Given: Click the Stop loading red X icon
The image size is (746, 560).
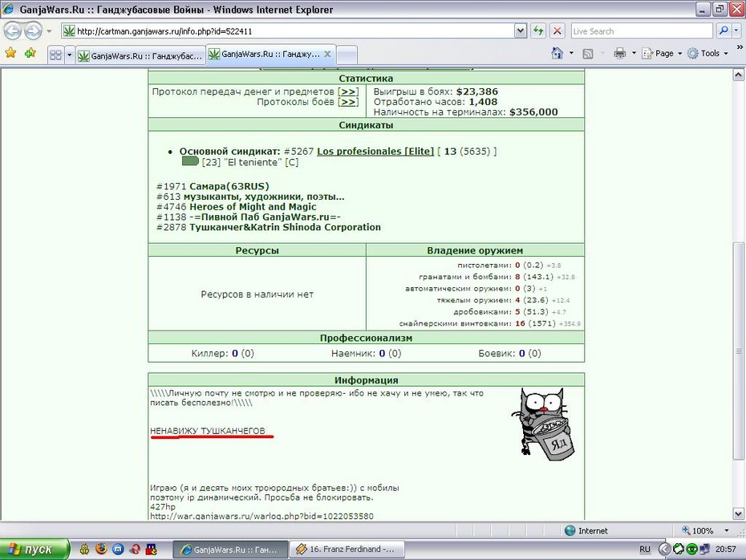Looking at the screenshot, I should click(x=557, y=31).
